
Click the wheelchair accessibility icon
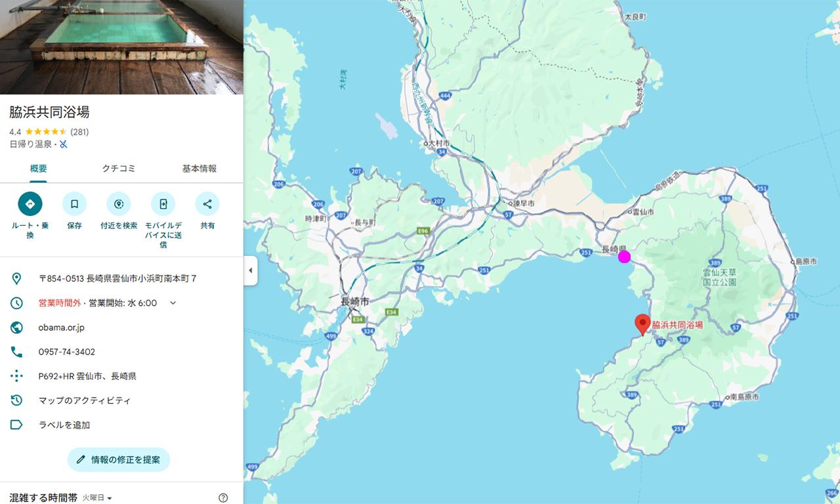[x=64, y=144]
